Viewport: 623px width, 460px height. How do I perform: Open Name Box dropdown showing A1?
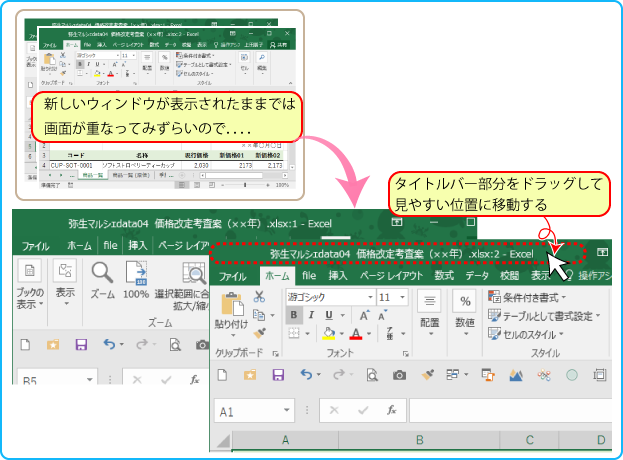286,410
